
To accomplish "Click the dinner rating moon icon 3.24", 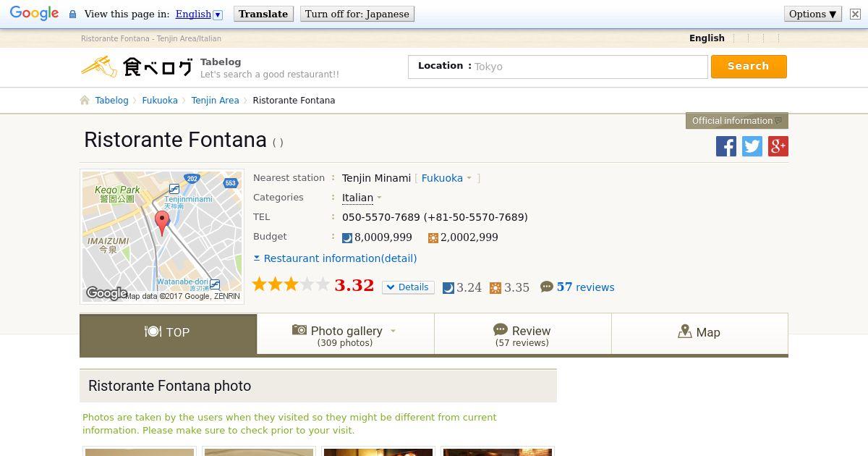I will pyautogui.click(x=448, y=287).
